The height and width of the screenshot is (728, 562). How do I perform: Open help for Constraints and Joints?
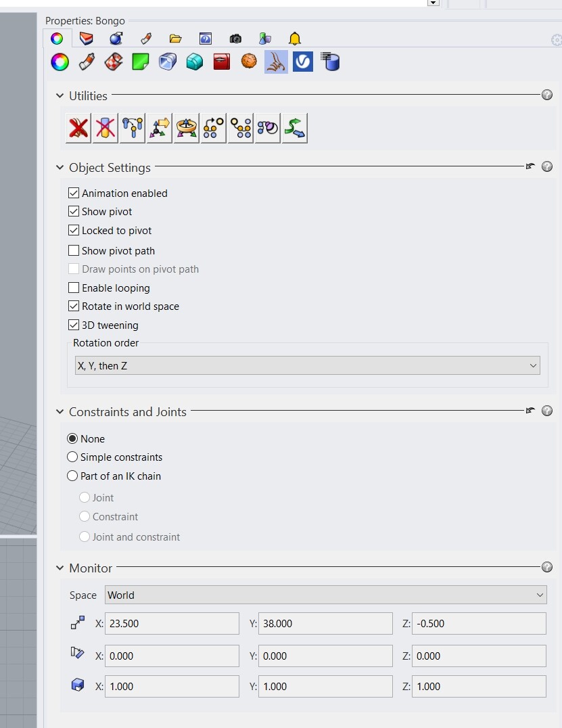pos(547,411)
